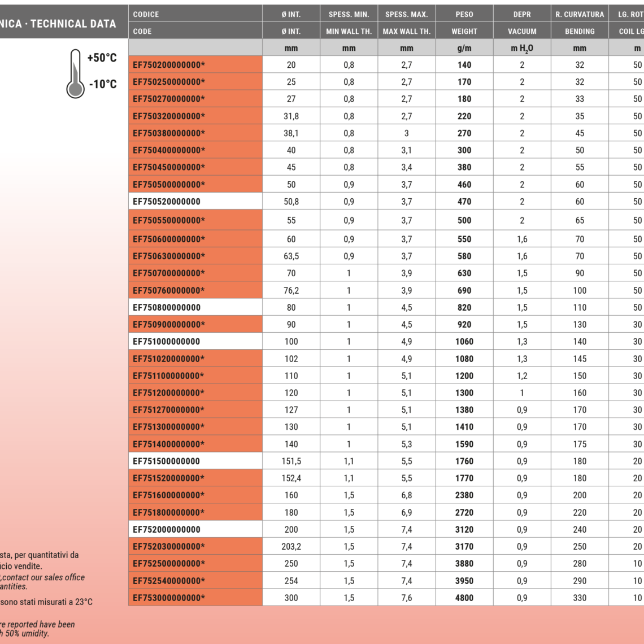Image resolution: width=644 pixels, height=644 pixels.
Task: Open product code EF753000000000*
Action: pos(169,598)
